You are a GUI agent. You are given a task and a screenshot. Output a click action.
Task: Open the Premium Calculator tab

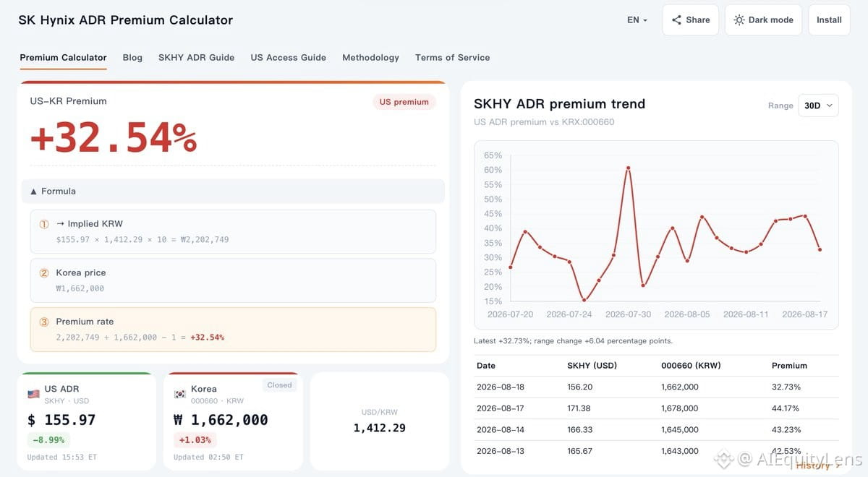pyautogui.click(x=64, y=58)
